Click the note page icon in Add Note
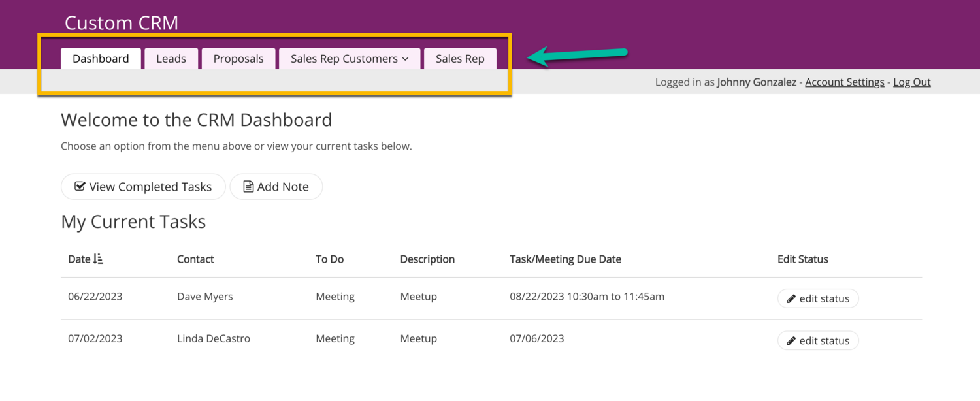This screenshot has height=401, width=980. pos(248,187)
